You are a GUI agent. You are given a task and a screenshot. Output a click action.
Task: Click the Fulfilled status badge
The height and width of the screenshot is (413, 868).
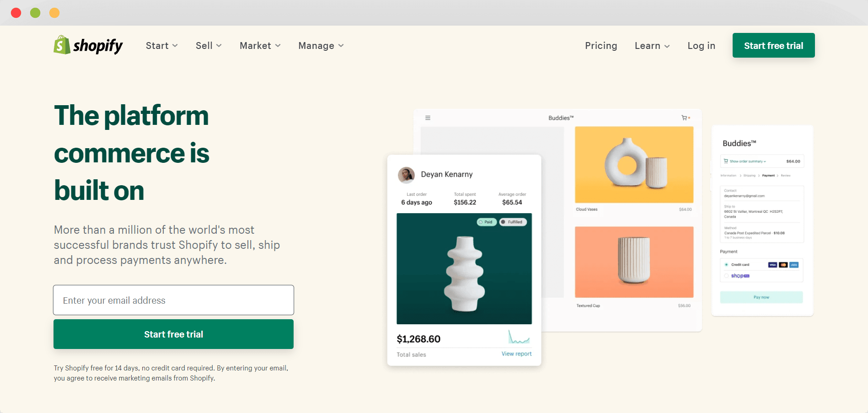coord(513,222)
